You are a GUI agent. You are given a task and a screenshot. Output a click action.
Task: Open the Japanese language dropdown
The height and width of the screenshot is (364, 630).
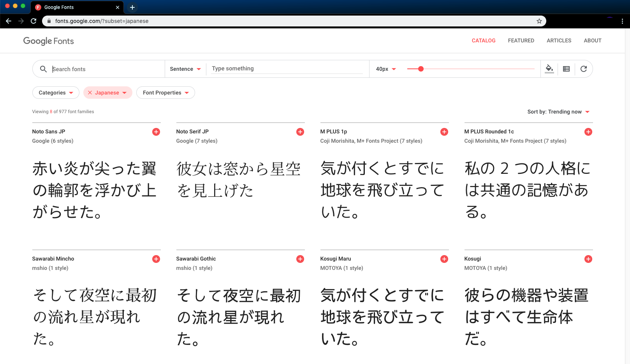[111, 93]
